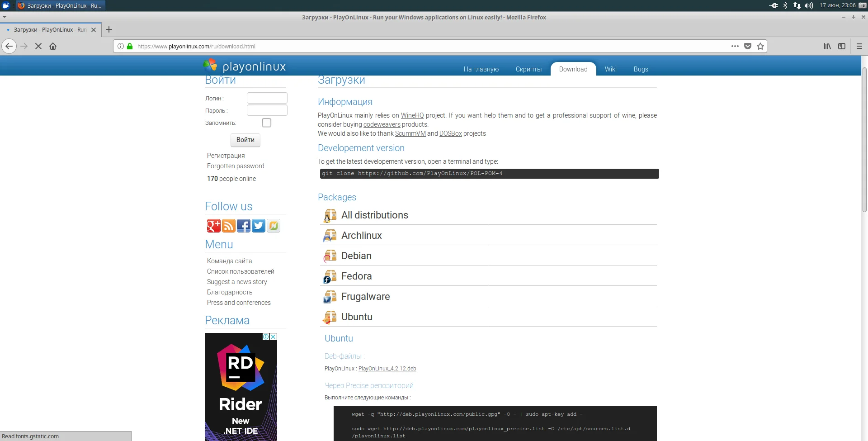This screenshot has width=868, height=441.
Task: Open volume control tray icon
Action: pyautogui.click(x=809, y=5)
